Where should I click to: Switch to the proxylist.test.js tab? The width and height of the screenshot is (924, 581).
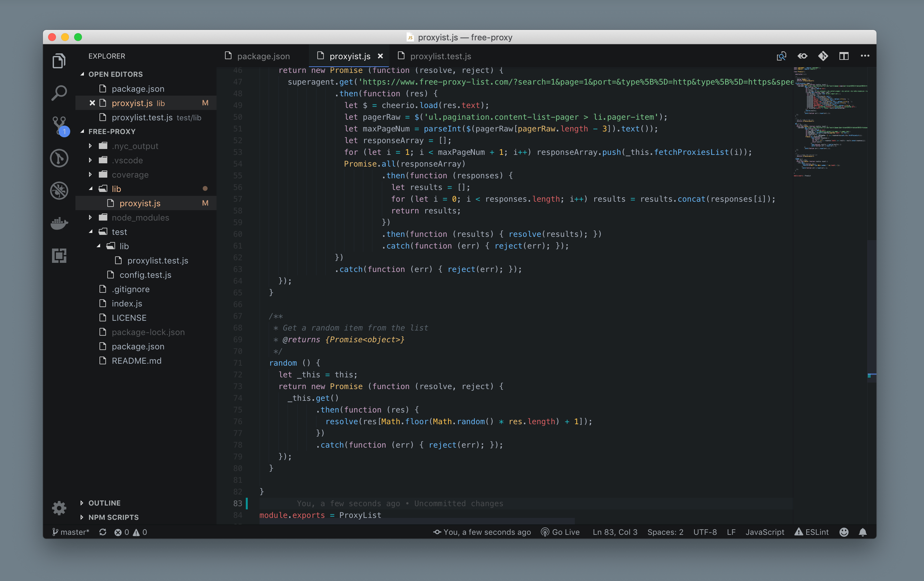(441, 56)
